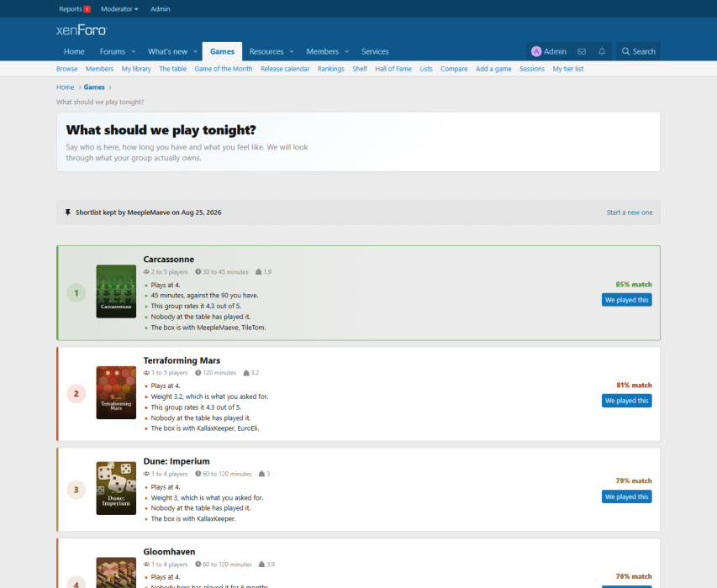Mark Dune: Imperium as We played this
717x588 pixels.
coord(626,496)
